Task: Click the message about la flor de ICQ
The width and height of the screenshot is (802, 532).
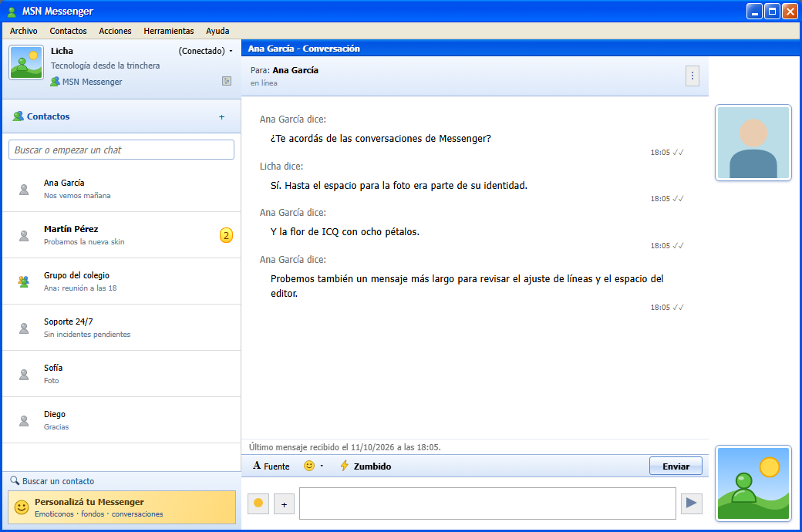Action: (x=345, y=232)
